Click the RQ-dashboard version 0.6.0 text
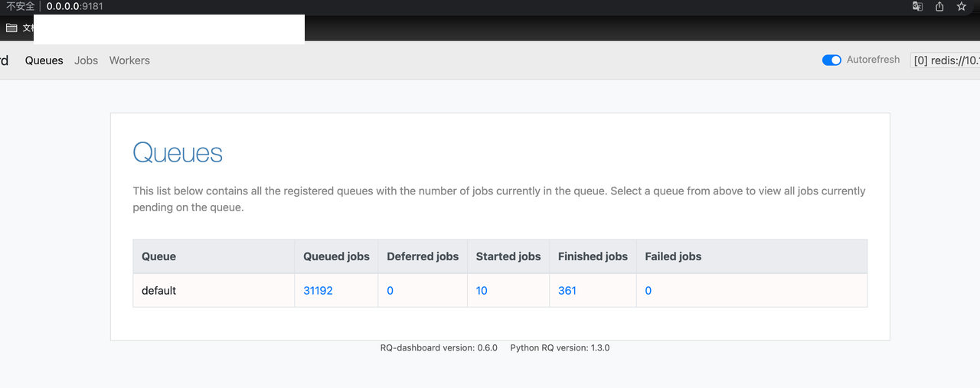This screenshot has height=388, width=980. point(439,347)
